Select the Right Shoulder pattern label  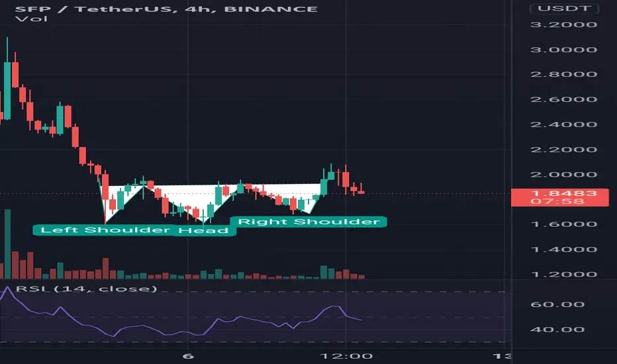pos(308,222)
